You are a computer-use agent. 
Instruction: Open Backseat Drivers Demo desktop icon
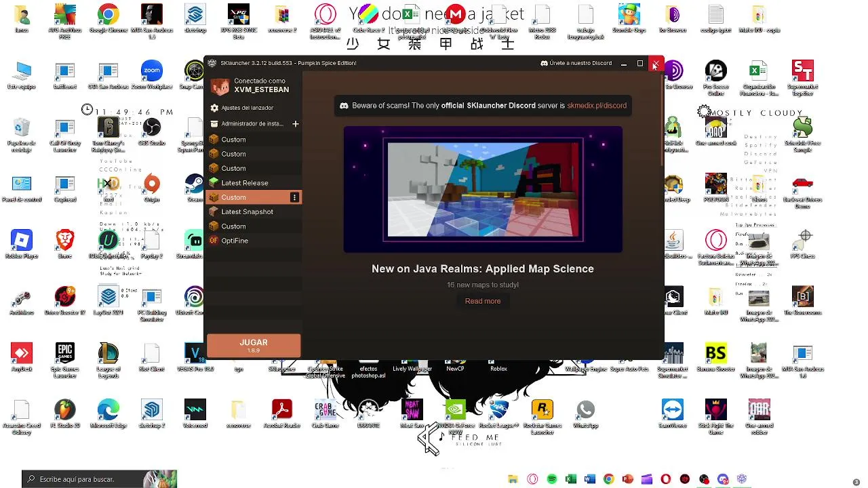click(803, 192)
